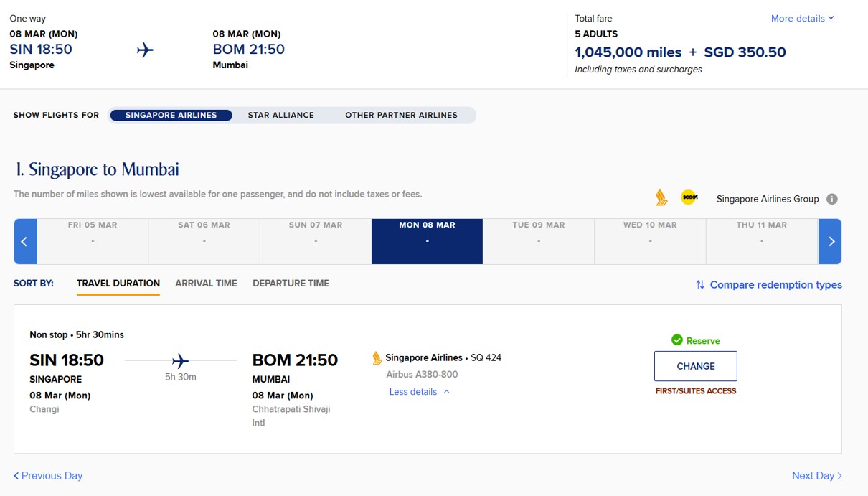The width and height of the screenshot is (868, 496).
Task: Click the airplane icon in top itinerary summary
Action: (145, 50)
